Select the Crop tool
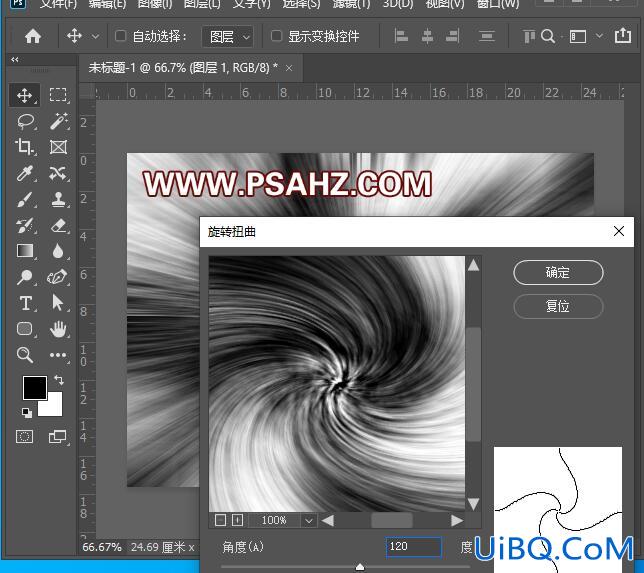This screenshot has height=573, width=644. (x=25, y=147)
